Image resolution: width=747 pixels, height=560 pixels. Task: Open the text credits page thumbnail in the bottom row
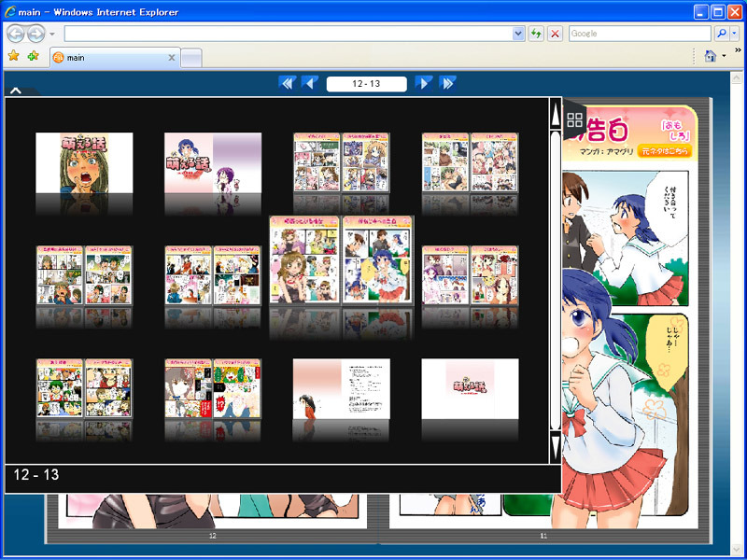pyautogui.click(x=342, y=388)
